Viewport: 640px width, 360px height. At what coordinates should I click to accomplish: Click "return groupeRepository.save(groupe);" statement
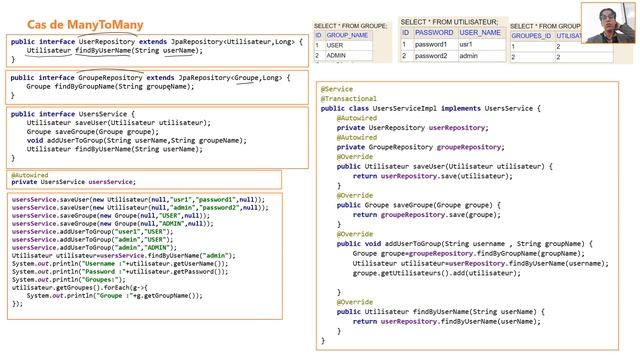427,215
